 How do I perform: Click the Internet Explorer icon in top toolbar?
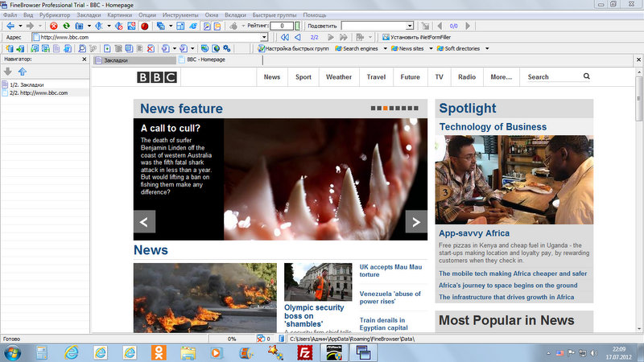tap(192, 26)
